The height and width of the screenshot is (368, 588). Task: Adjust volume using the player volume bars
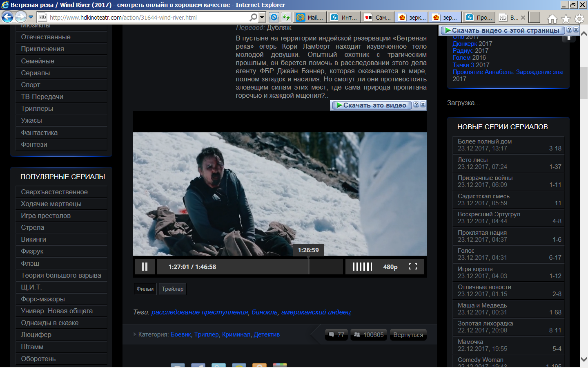pyautogui.click(x=362, y=267)
